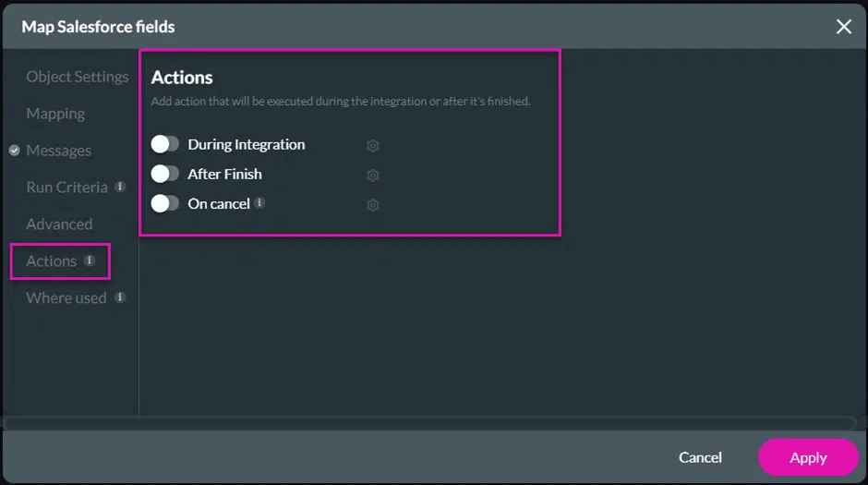Image resolution: width=868 pixels, height=485 pixels.
Task: Open the During Integration gear settings
Action: pos(373,146)
